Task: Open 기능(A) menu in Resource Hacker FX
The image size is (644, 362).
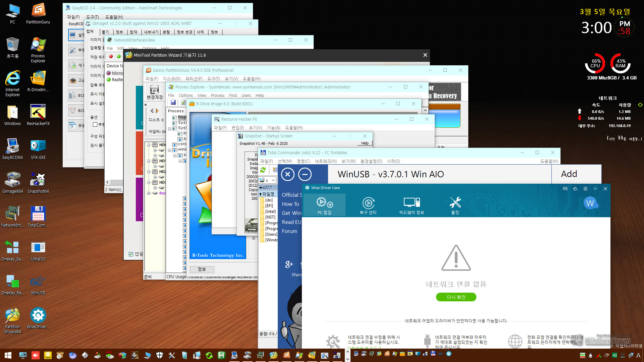Action: (x=273, y=128)
